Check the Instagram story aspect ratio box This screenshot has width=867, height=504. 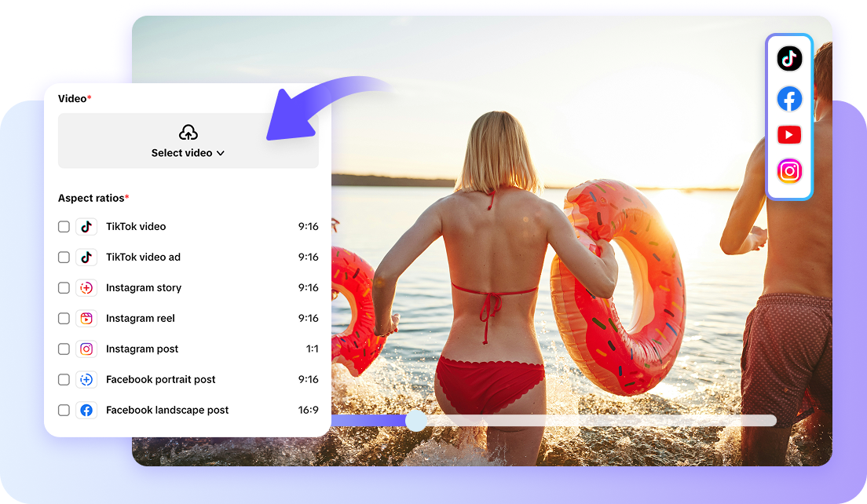tap(64, 288)
